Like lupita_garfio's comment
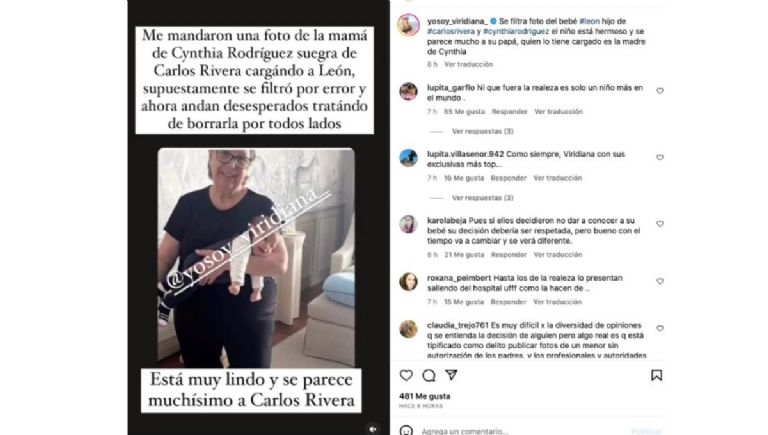The height and width of the screenshot is (435, 768). 660,91
